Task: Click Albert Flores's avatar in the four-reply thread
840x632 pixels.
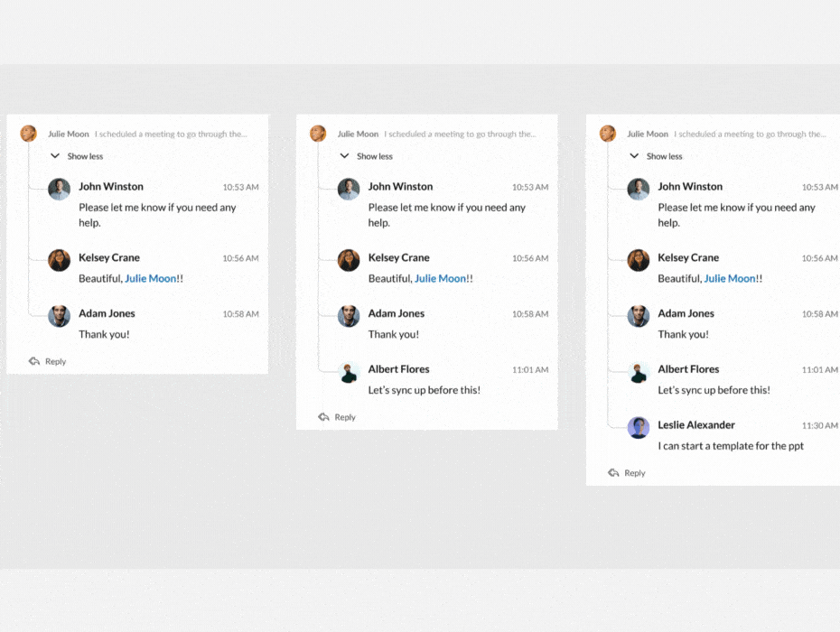Action: point(349,372)
